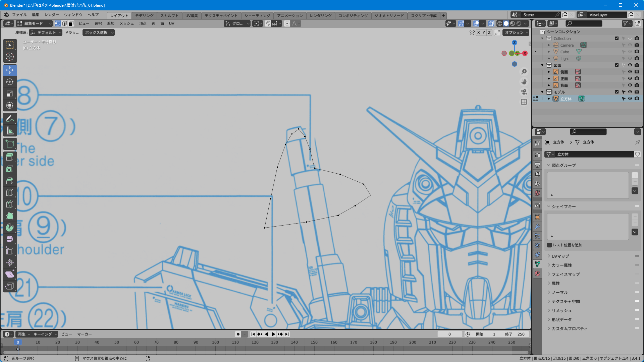This screenshot has height=362, width=644.
Task: Hide the 正面 object with eye icon
Action: coord(630,78)
